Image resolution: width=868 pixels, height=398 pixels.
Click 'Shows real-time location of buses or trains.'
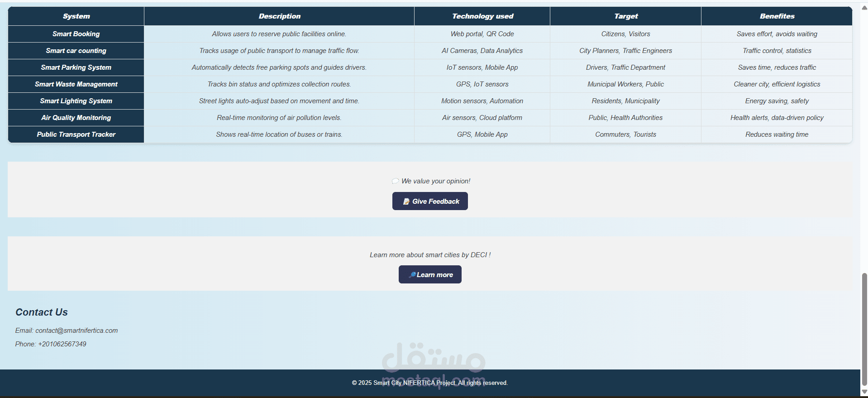(279, 134)
